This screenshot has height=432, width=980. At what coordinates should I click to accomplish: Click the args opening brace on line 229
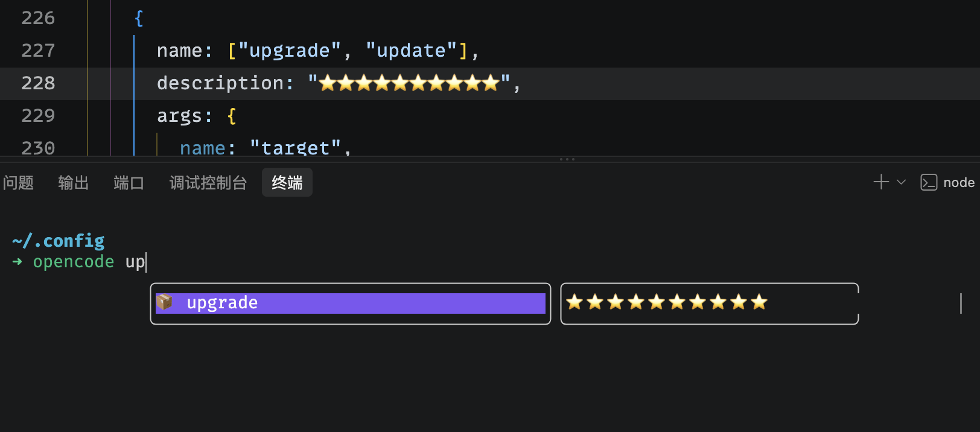pyautogui.click(x=232, y=116)
